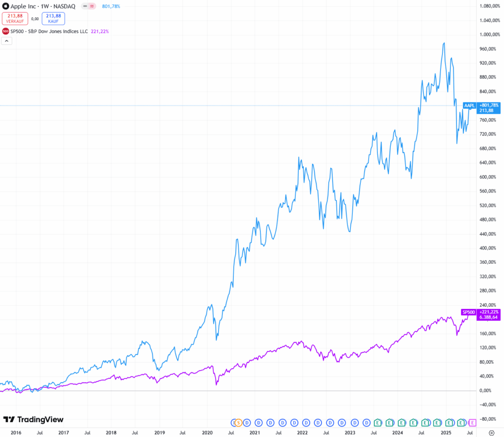Click the sixth D dividend marker from left
Viewport: 504px width, 437px height.
tap(306, 423)
